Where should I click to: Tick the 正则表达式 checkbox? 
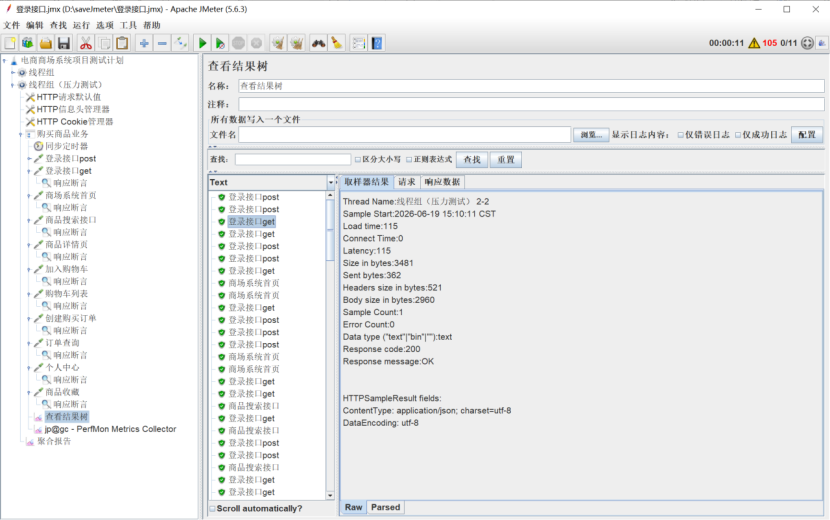coord(409,159)
